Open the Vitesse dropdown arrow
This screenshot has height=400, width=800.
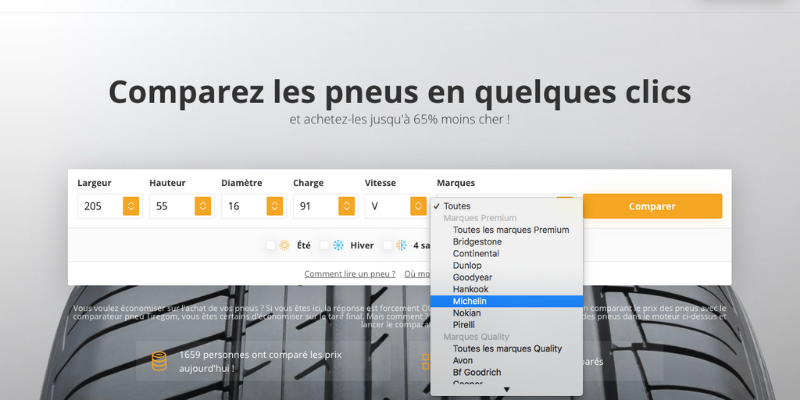click(418, 206)
